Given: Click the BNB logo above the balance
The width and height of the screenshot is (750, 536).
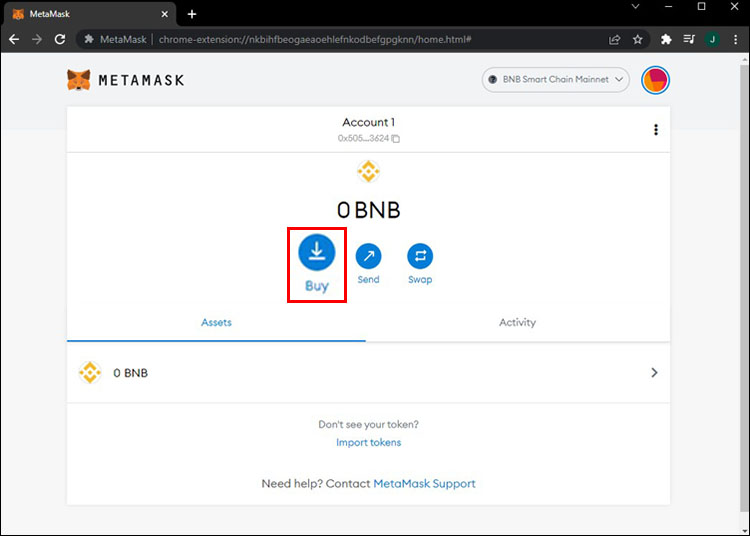Looking at the screenshot, I should (368, 172).
